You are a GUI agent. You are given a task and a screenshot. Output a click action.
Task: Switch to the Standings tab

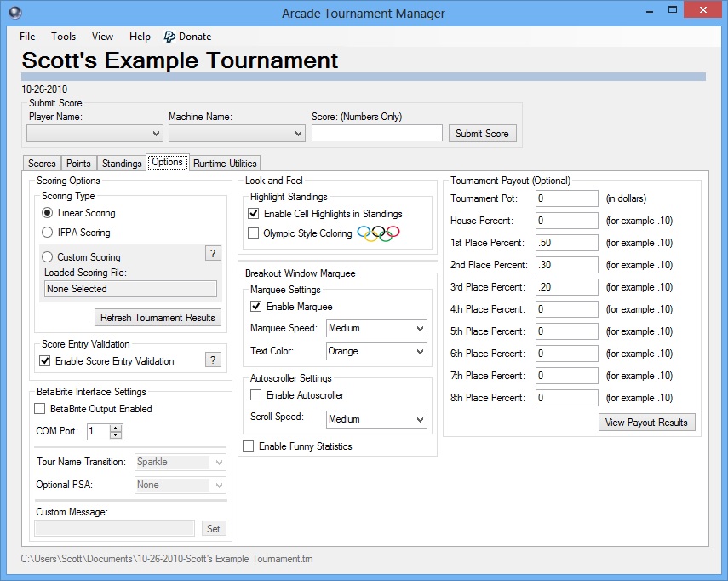click(122, 164)
